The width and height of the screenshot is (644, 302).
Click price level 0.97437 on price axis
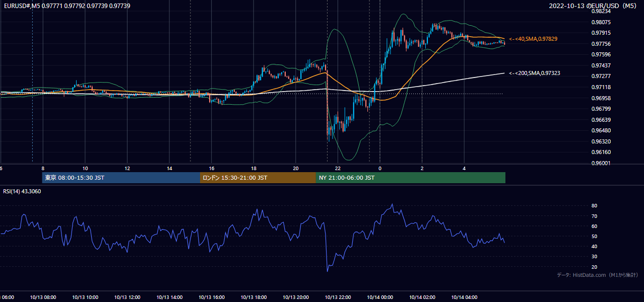601,65
